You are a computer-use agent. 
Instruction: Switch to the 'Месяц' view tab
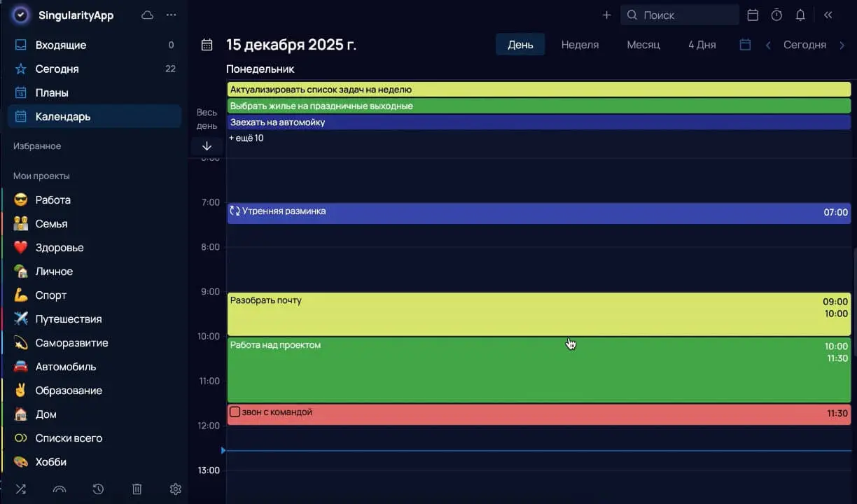[x=643, y=45]
